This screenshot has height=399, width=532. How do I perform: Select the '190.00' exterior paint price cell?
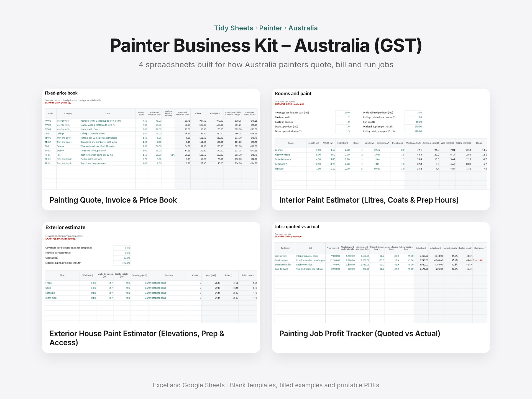tap(122, 263)
